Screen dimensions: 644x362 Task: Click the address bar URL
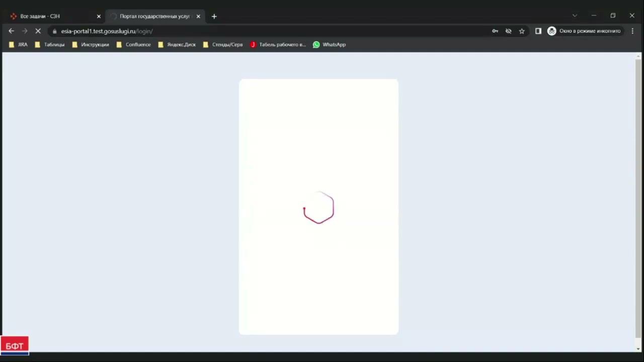click(107, 31)
